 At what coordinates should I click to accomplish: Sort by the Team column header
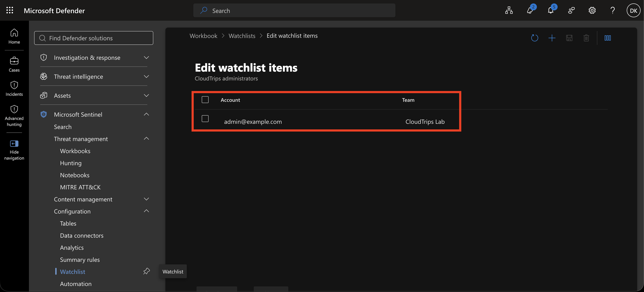pyautogui.click(x=408, y=100)
